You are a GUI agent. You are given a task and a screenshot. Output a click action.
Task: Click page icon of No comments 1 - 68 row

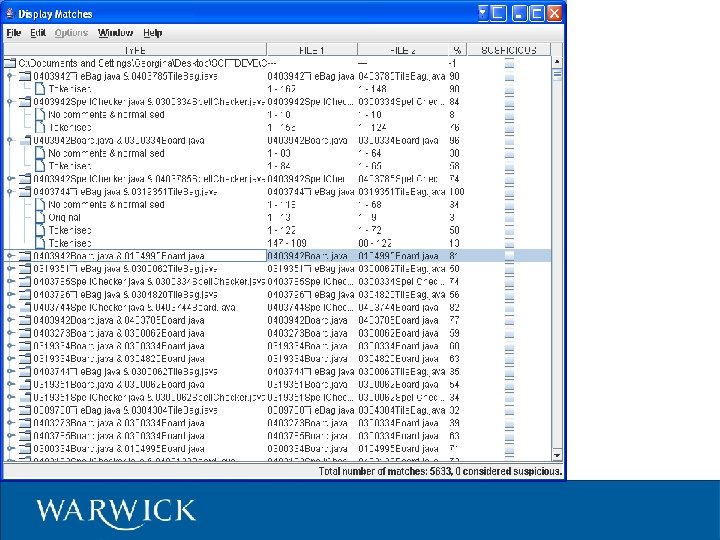pos(40,204)
